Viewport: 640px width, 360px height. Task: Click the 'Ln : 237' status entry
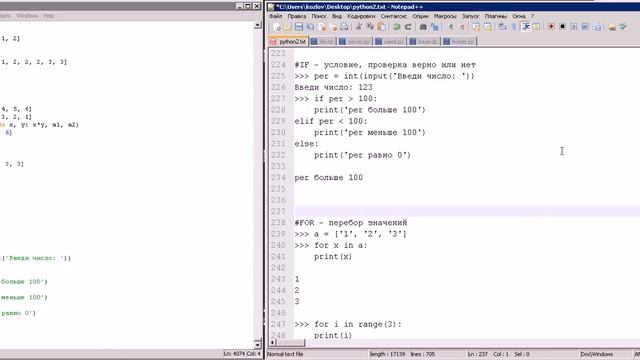pos(478,354)
